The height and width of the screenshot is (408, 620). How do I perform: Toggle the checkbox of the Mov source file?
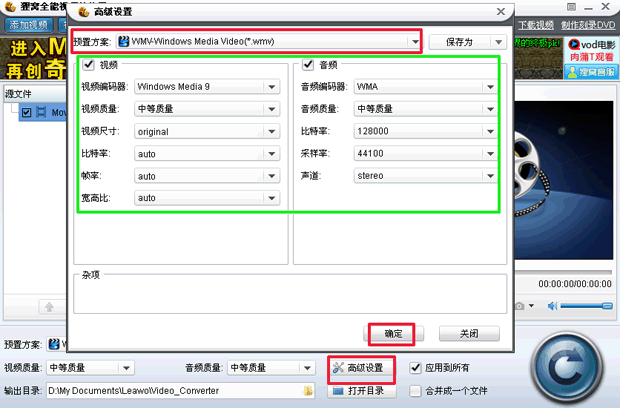(26, 113)
